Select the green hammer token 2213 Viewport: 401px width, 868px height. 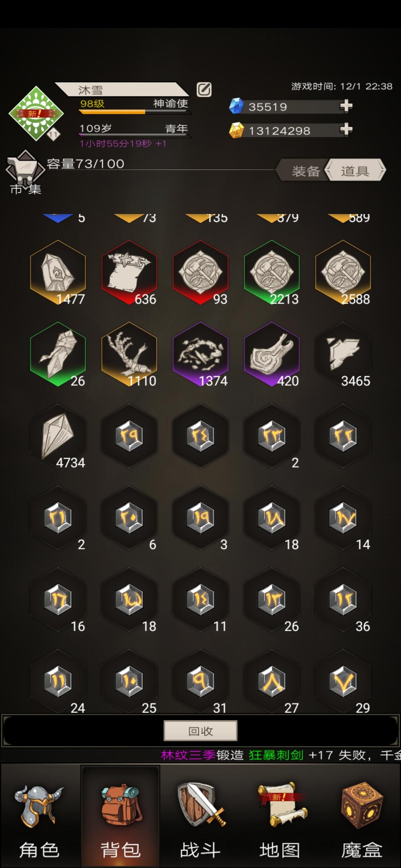click(x=272, y=273)
